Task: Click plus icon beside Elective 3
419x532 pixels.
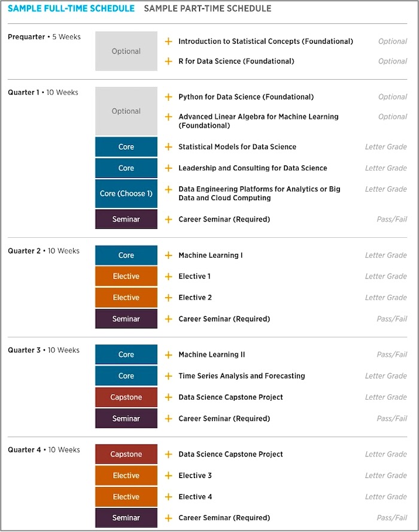Action: (168, 476)
